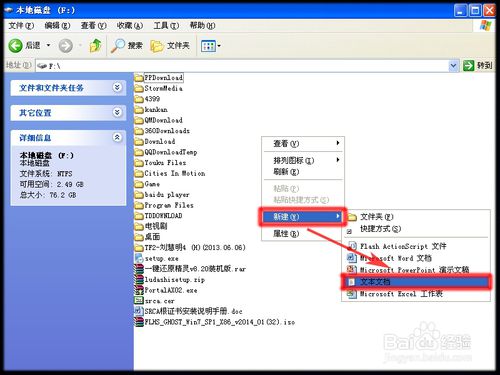The width and height of the screenshot is (500, 375).
Task: Select the ludashisetup.zip archive
Action: (x=170, y=279)
